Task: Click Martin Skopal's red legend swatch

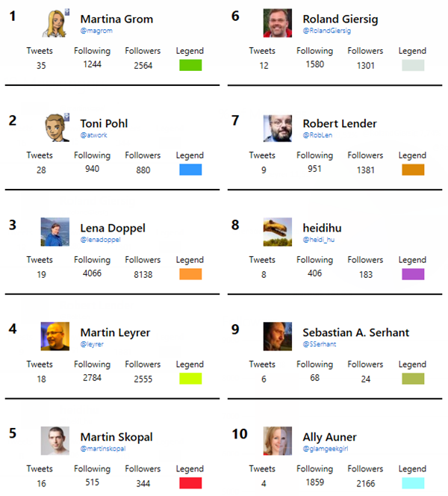Action: coord(191,483)
